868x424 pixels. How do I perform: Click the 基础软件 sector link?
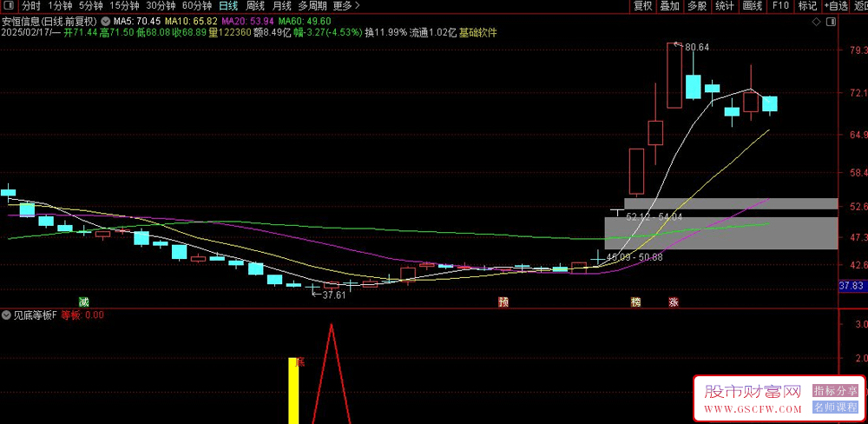(x=477, y=32)
